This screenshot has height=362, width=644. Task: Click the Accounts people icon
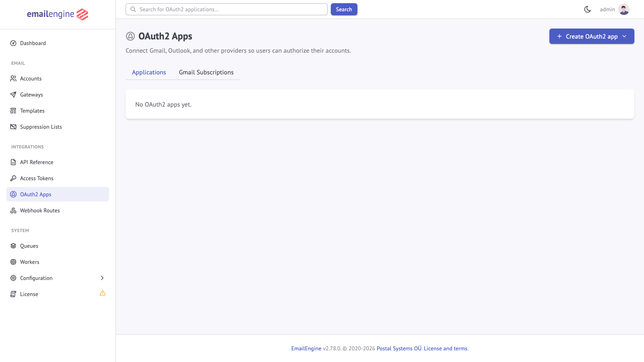pyautogui.click(x=13, y=78)
